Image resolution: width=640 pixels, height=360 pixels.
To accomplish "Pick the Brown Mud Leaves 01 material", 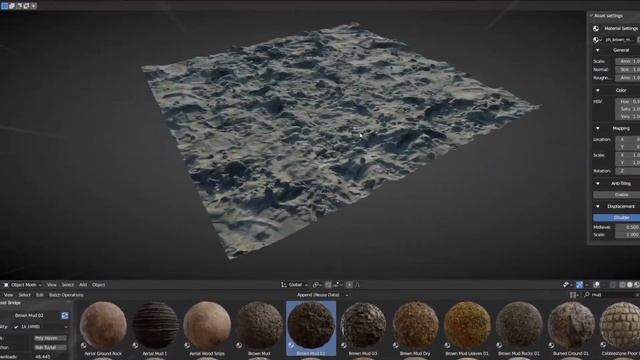I will pos(467,325).
